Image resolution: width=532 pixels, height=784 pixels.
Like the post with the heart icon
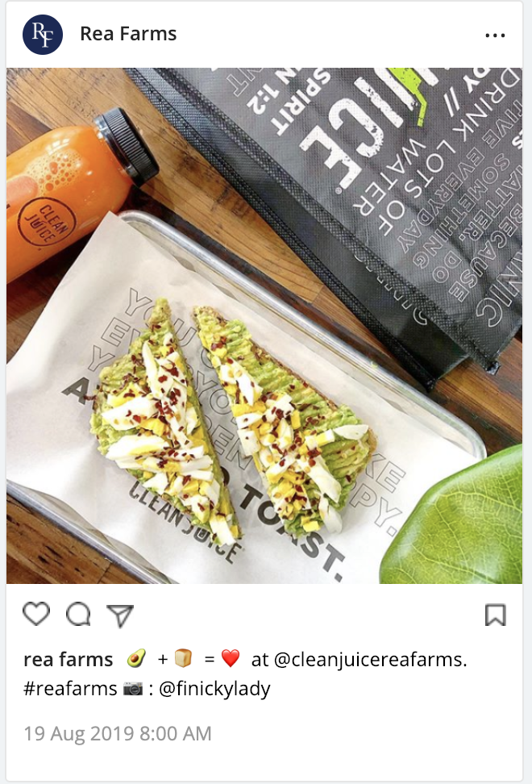36,614
